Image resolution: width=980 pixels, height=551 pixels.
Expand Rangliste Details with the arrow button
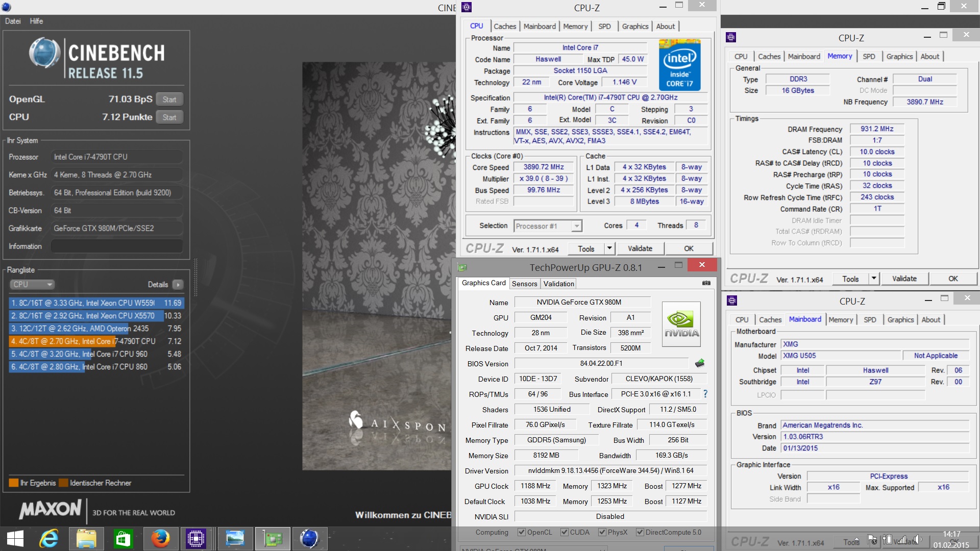tap(178, 284)
